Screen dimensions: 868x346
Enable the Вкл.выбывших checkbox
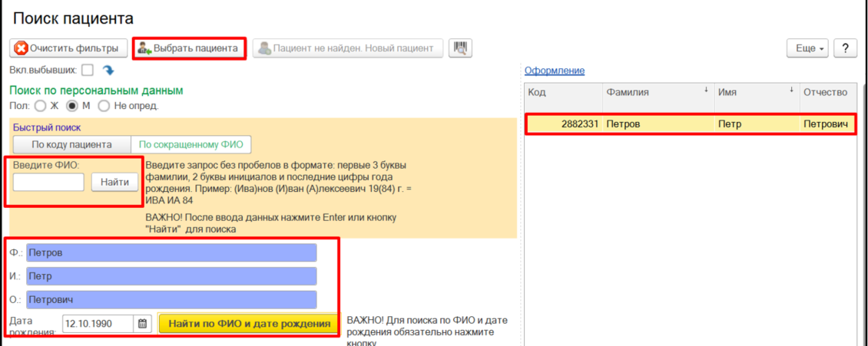[88, 71]
